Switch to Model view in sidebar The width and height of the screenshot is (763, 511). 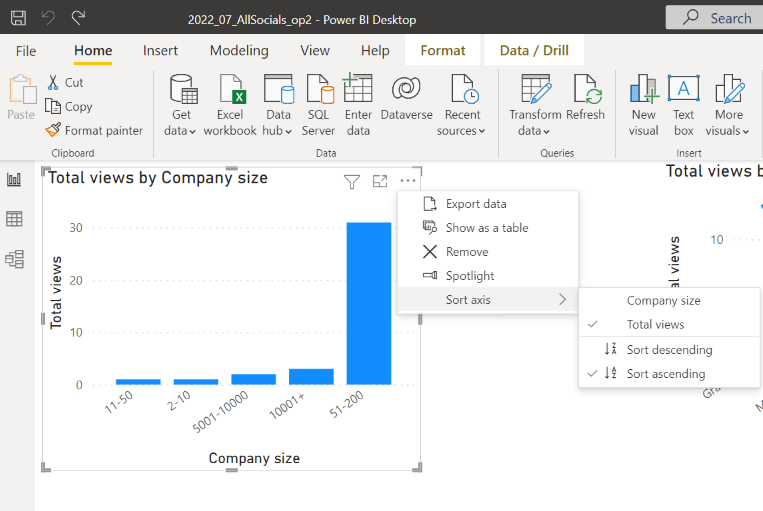[x=14, y=259]
